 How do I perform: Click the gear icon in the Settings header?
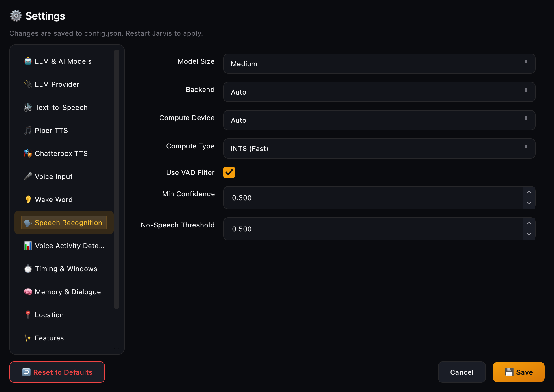point(16,16)
